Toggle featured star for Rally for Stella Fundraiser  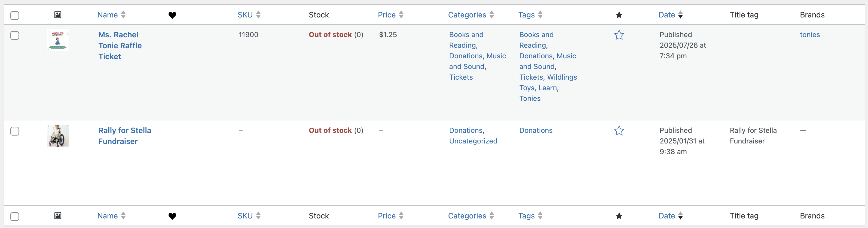tap(619, 131)
